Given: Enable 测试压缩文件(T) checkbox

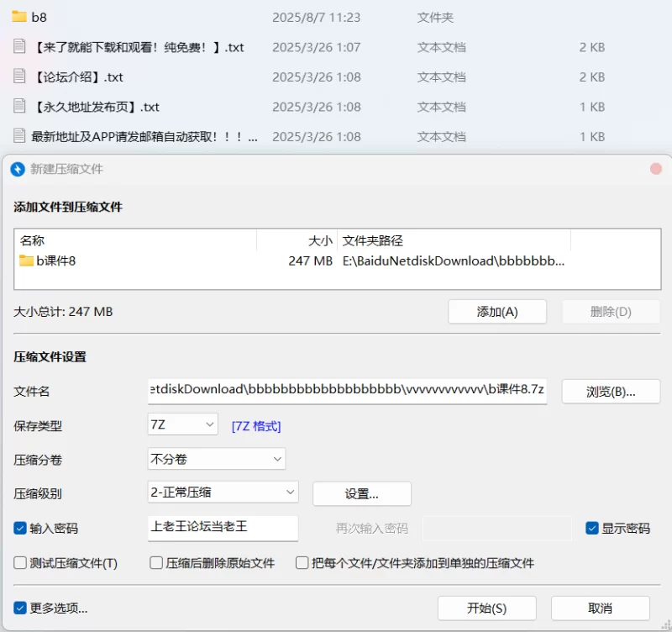Looking at the screenshot, I should [x=19, y=562].
